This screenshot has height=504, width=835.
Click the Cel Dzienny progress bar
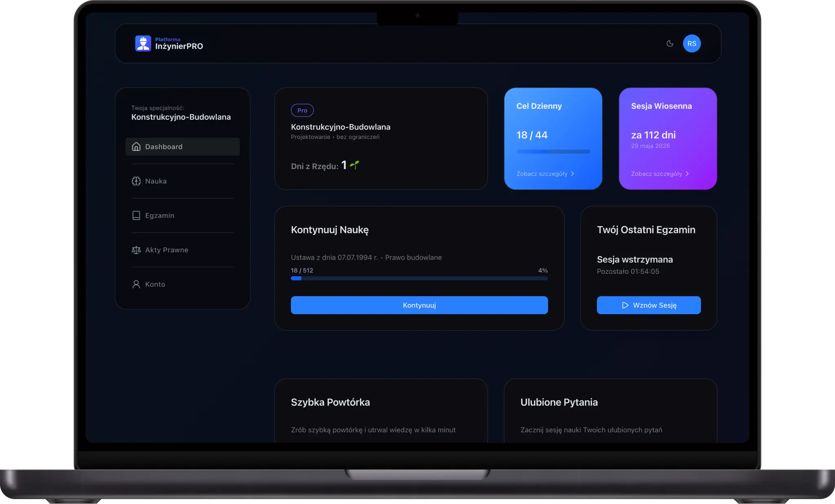[553, 152]
